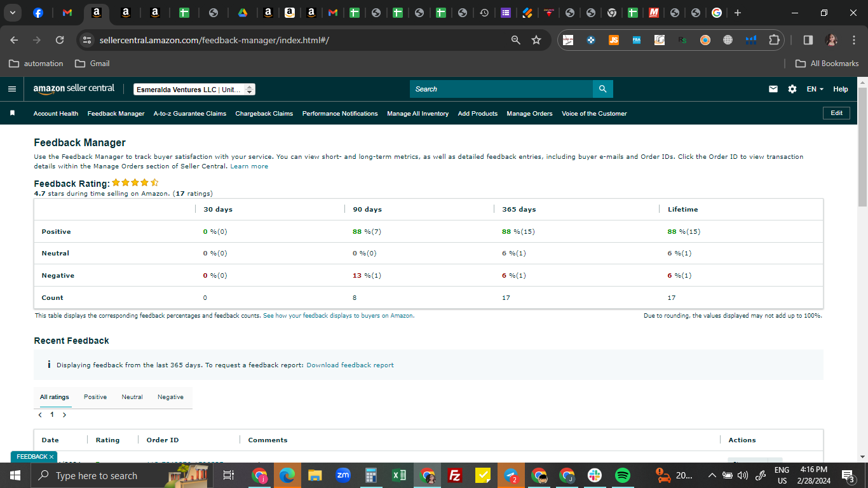Screen dimensions: 868x488
Task: Switch to the Google Drive tab
Action: (x=243, y=13)
